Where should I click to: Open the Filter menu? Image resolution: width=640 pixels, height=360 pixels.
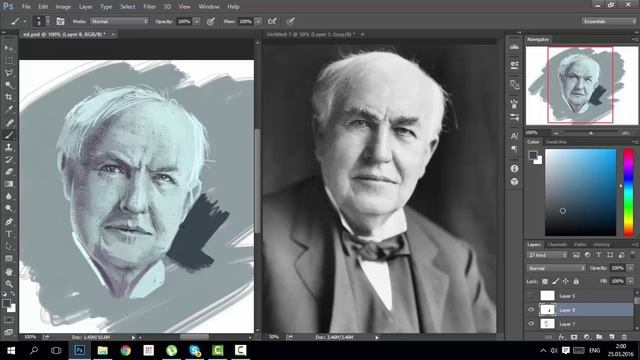149,7
